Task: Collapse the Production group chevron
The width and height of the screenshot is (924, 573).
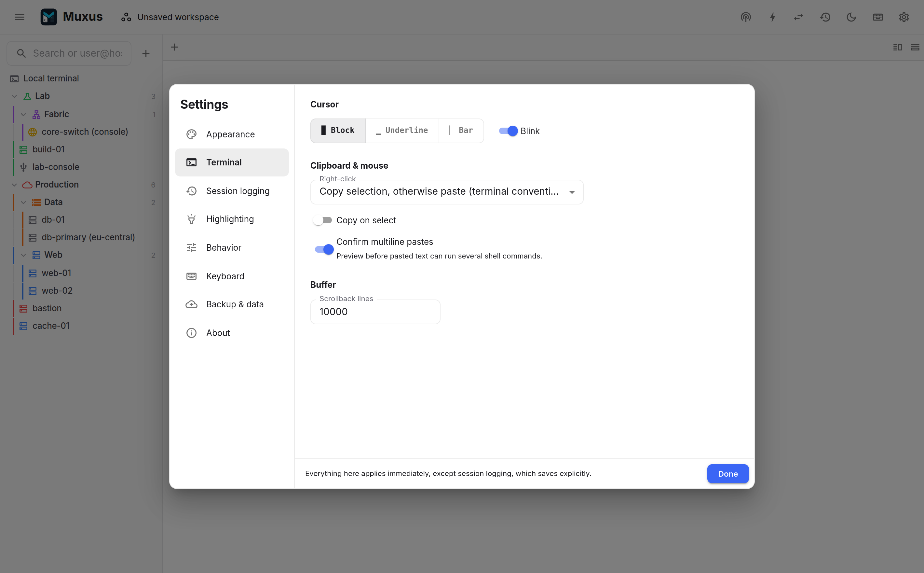Action: (x=14, y=185)
